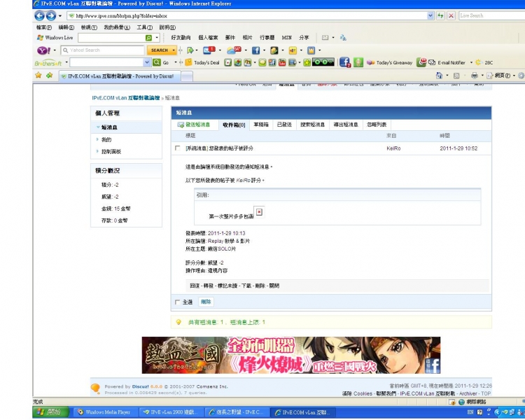525x420 pixels.
Task: Click the 烽火燎城 game banner advertisement
Action: click(x=291, y=355)
